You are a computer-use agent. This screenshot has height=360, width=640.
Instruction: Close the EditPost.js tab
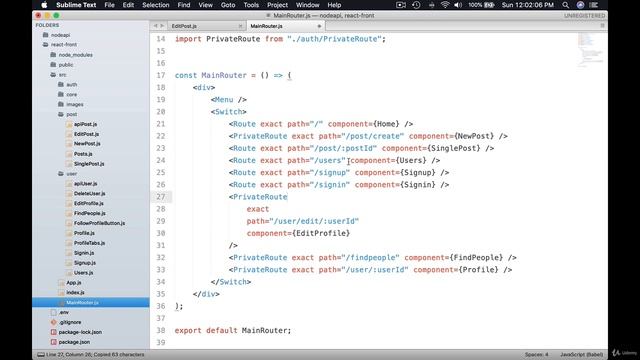tap(240, 26)
